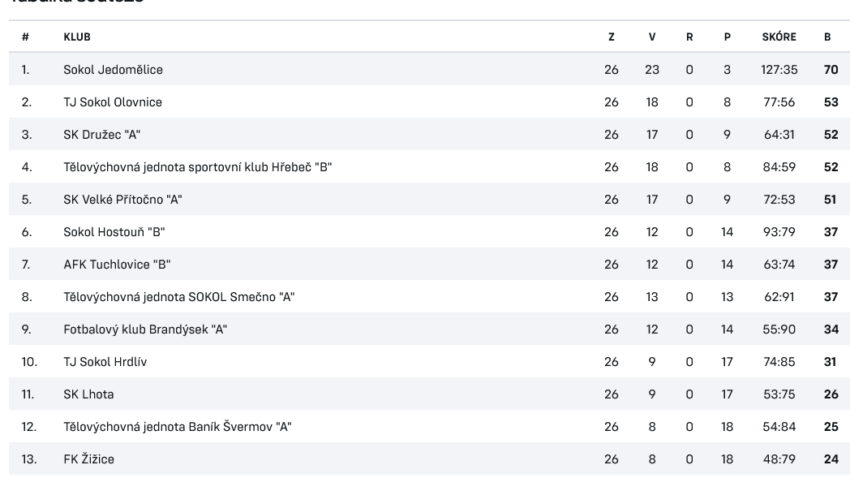The width and height of the screenshot is (850, 478).
Task: Select SK Velké Přítočno "A" club
Action: point(123,199)
